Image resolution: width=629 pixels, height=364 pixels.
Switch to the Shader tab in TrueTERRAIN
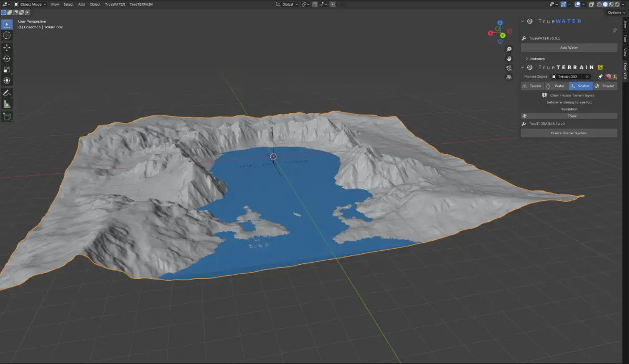tap(605, 86)
